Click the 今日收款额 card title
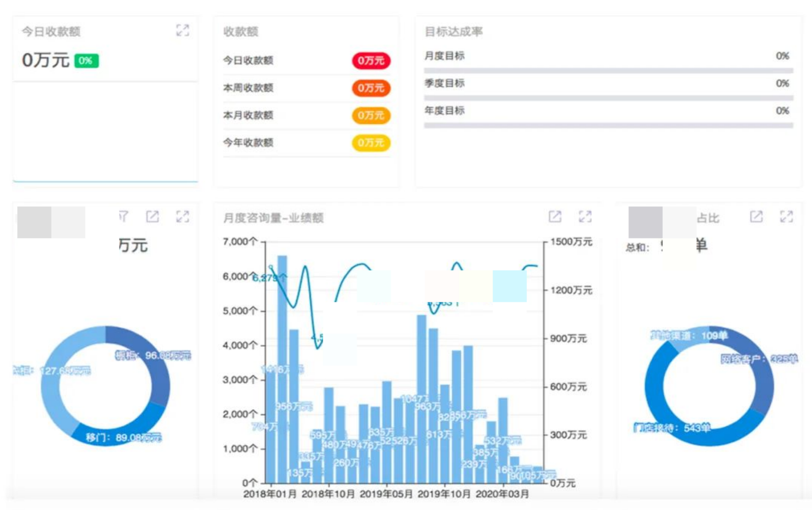The height and width of the screenshot is (510, 812). point(51,31)
